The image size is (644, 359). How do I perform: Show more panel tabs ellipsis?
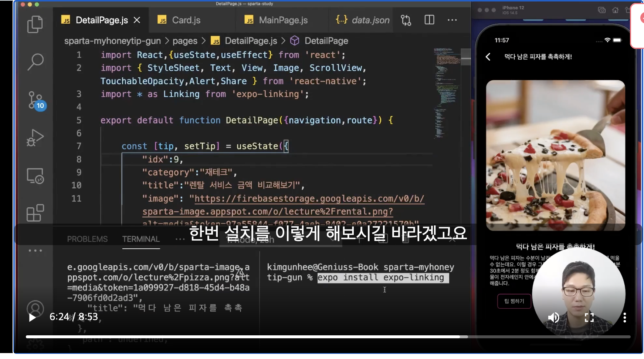(180, 239)
